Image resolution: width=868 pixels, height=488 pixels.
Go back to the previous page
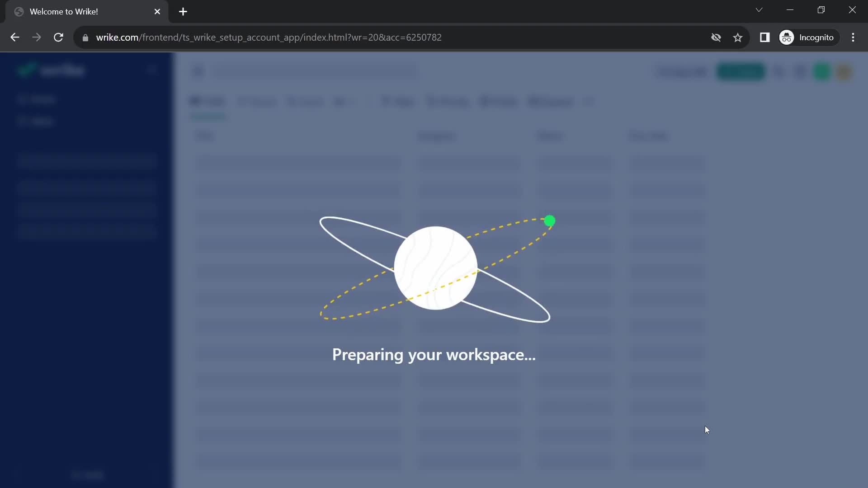pos(14,38)
